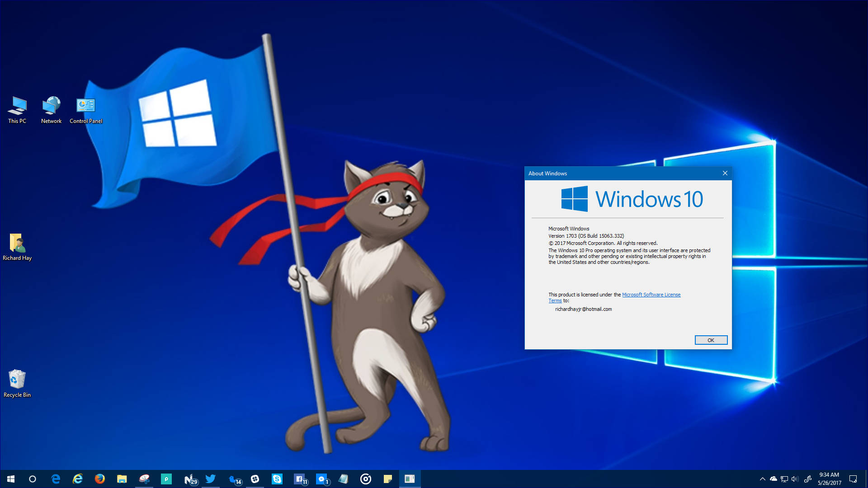
Task: Open the volume control speaker icon
Action: click(795, 479)
